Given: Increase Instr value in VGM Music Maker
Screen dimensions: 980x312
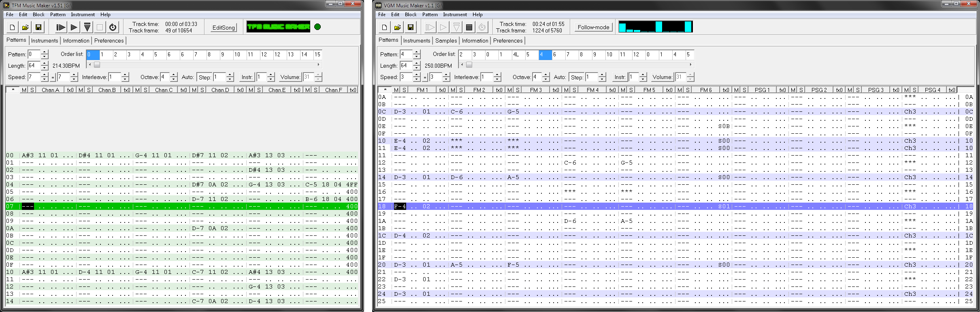Looking at the screenshot, I should (643, 75).
